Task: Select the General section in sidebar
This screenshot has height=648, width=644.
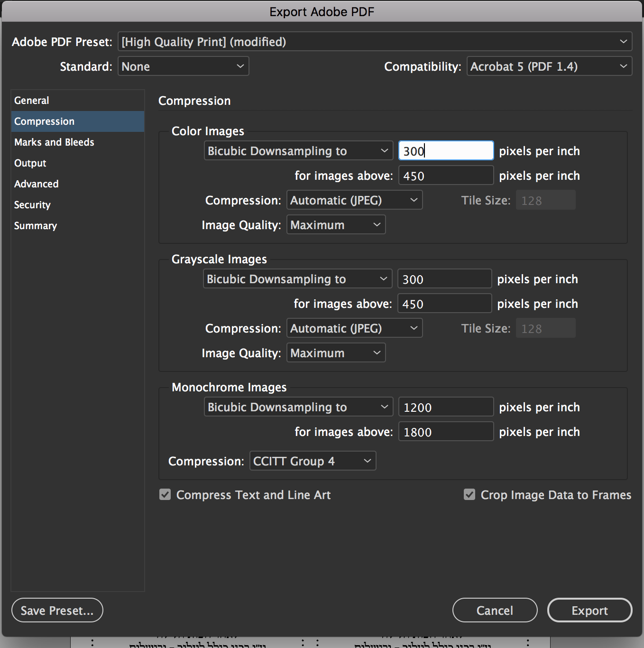Action: tap(78, 101)
